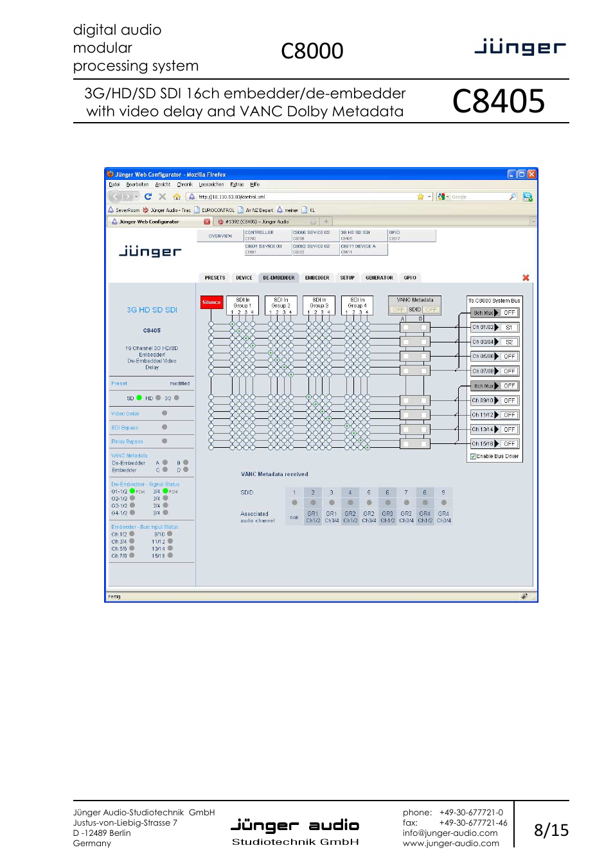This screenshot has width=613, height=868.
Task: Switch to the GENERATOR tab
Action: pyautogui.click(x=379, y=278)
